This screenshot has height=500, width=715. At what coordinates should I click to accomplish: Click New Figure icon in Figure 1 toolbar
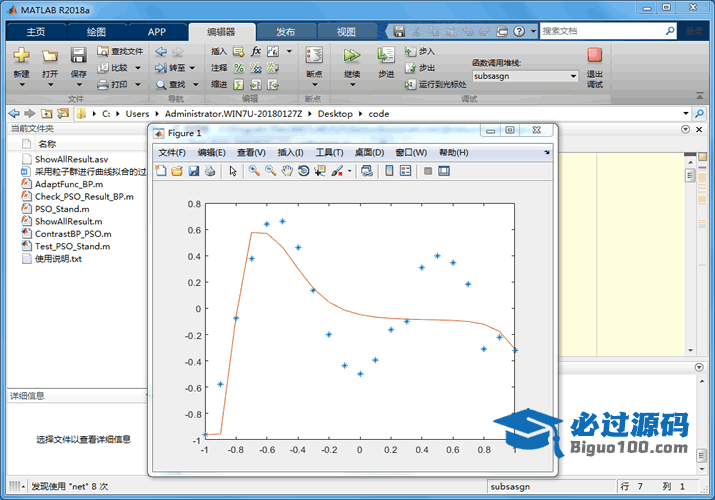point(161,171)
